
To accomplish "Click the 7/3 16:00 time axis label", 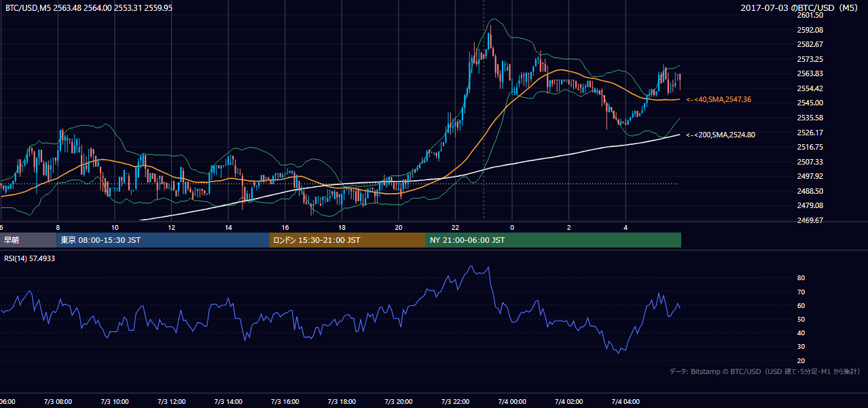I will pyautogui.click(x=285, y=401).
